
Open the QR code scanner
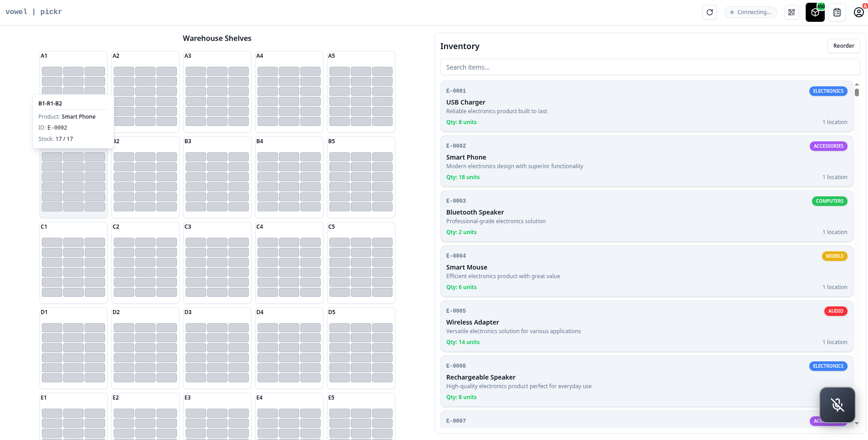pyautogui.click(x=792, y=12)
